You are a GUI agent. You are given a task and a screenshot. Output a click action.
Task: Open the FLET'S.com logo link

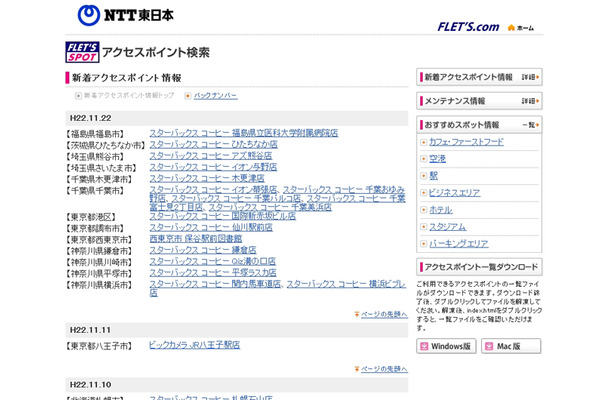click(468, 27)
